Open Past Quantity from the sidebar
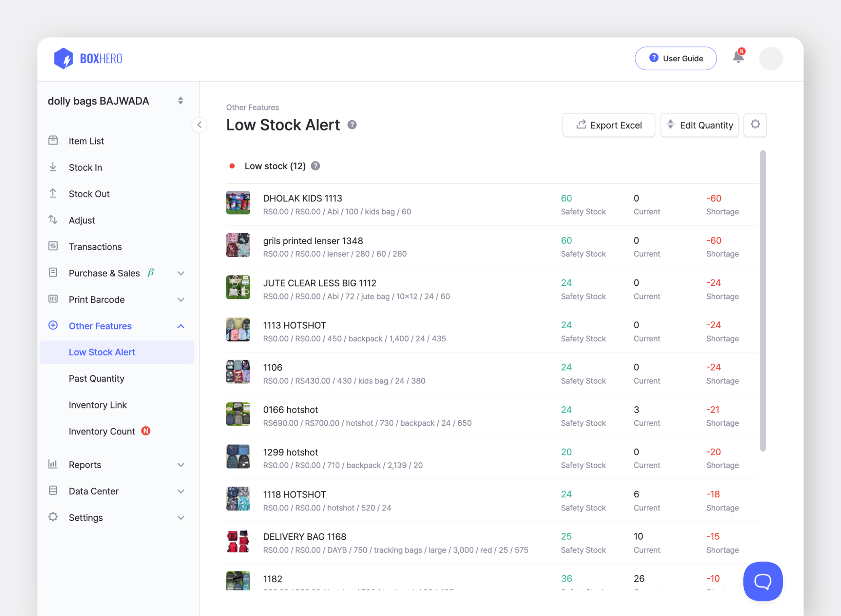The width and height of the screenshot is (841, 616). pyautogui.click(x=96, y=379)
